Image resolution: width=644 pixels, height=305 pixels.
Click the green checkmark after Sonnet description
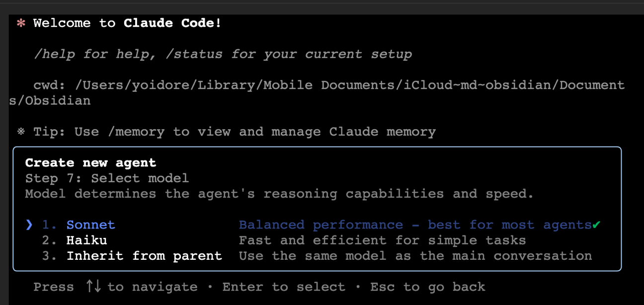tap(596, 225)
